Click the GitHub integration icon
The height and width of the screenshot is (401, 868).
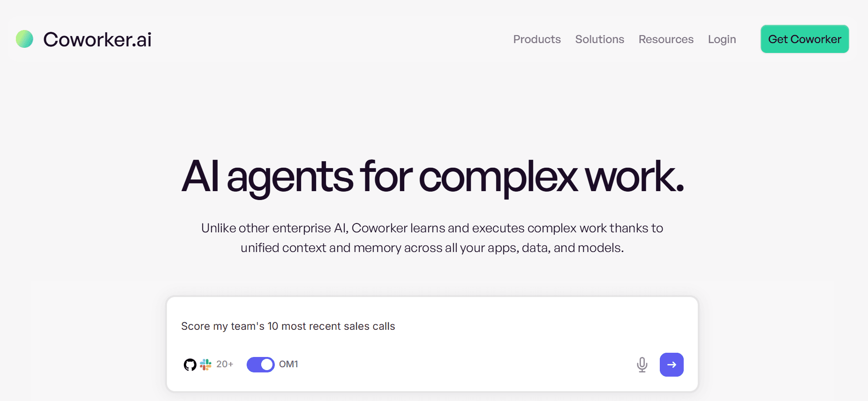pyautogui.click(x=190, y=364)
